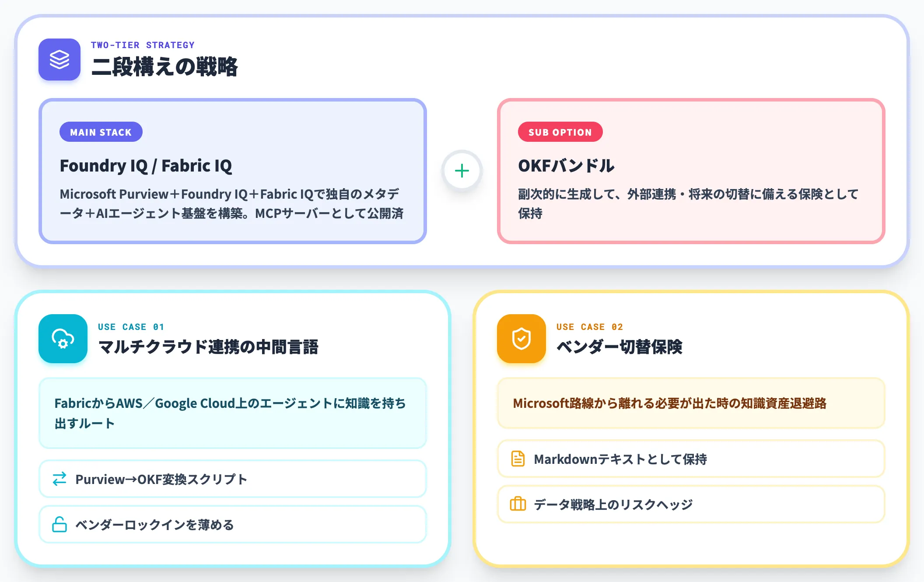Click the Foundry IQ / Fabric IQ heading
The width and height of the screenshot is (924, 582).
coord(146,166)
